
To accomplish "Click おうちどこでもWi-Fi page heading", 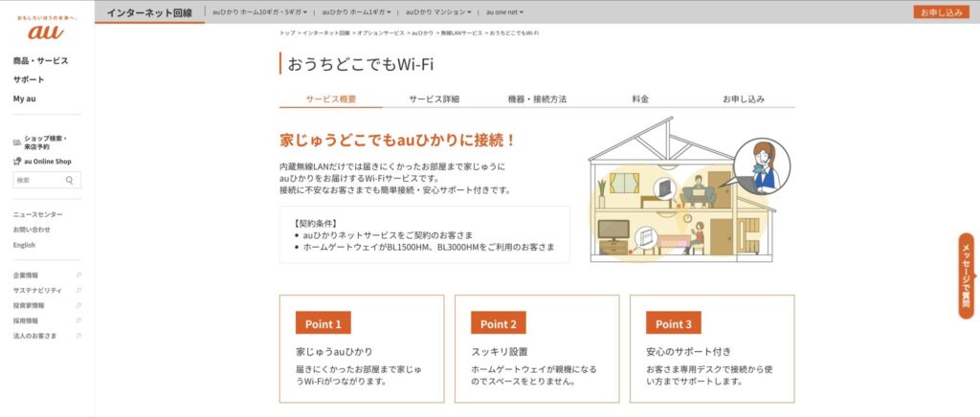I will pyautogui.click(x=360, y=64).
